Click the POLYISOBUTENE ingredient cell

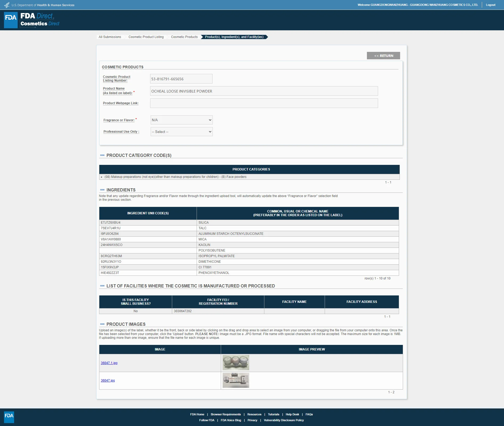click(x=298, y=250)
